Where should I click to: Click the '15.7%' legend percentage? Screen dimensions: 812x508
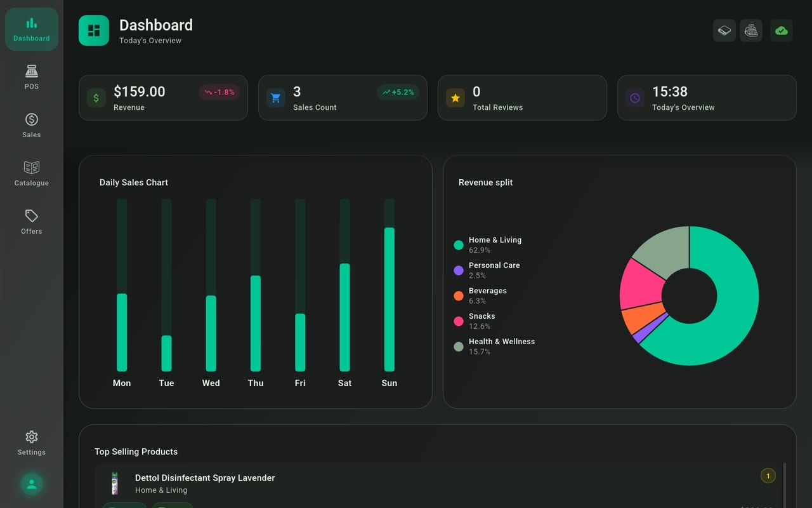pos(480,352)
